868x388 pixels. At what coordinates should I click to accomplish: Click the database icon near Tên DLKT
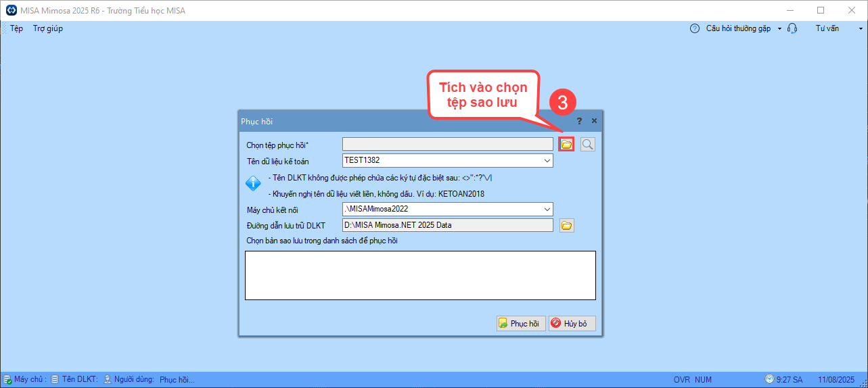tap(55, 380)
